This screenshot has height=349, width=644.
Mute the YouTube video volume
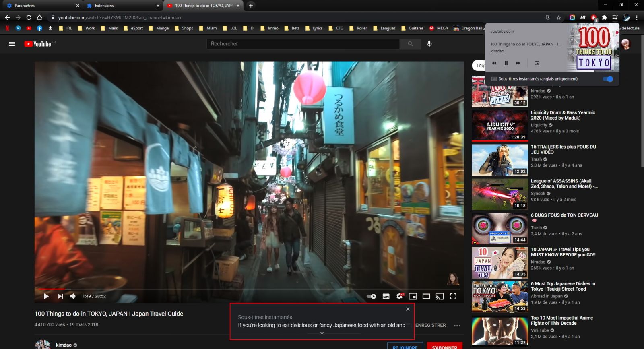click(73, 296)
